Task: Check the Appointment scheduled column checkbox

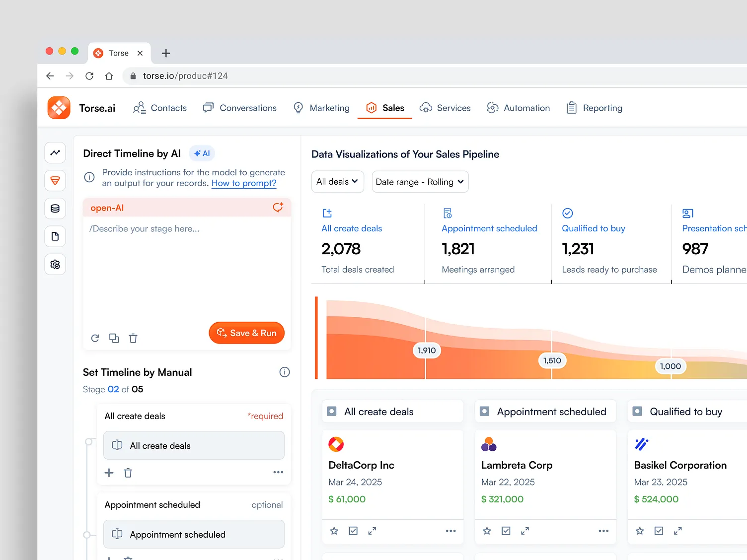Action: (485, 412)
